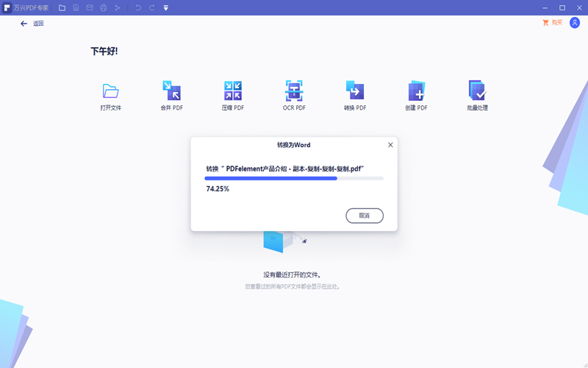The width and height of the screenshot is (588, 368).
Task: Click the empty box illustration
Action: [x=285, y=241]
